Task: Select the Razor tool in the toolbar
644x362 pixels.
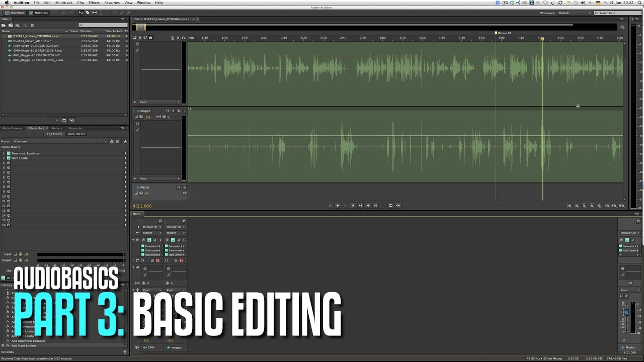Action: click(x=87, y=13)
